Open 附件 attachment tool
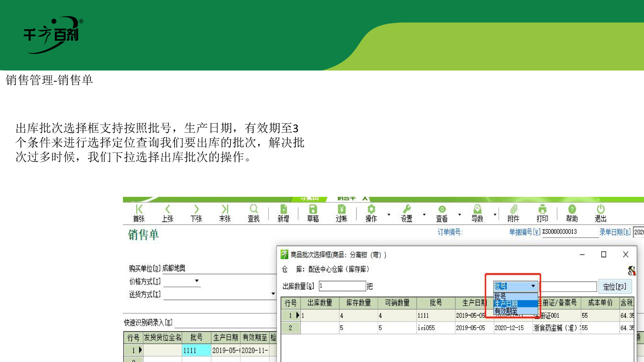The width and height of the screenshot is (644, 362). click(514, 213)
